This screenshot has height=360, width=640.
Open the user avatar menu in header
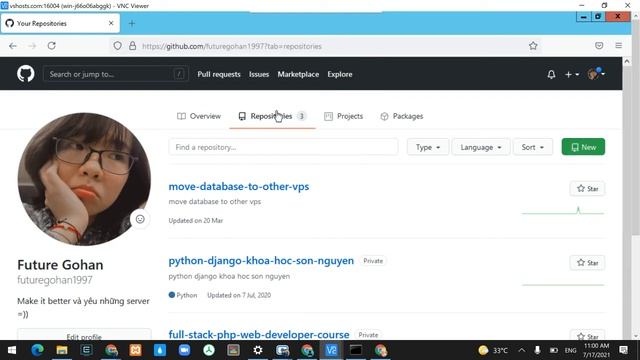click(x=596, y=74)
